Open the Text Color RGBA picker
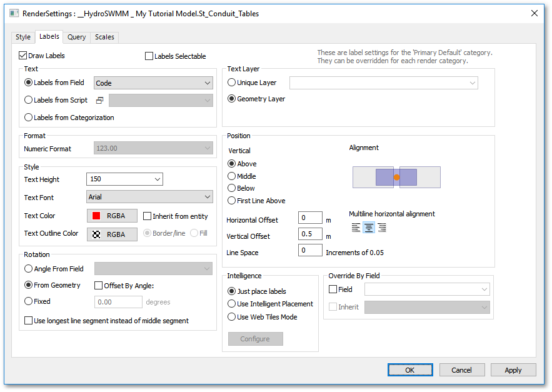The width and height of the screenshot is (552, 392). point(112,216)
